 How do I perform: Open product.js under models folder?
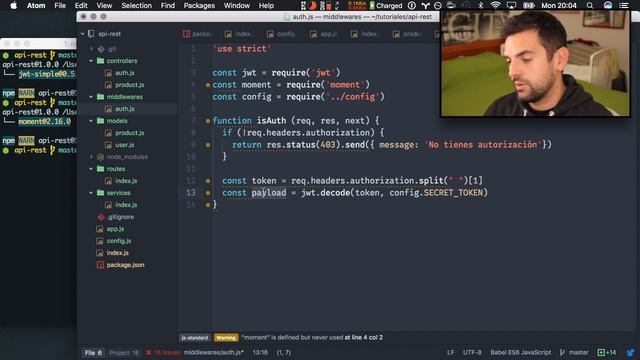pyautogui.click(x=129, y=133)
